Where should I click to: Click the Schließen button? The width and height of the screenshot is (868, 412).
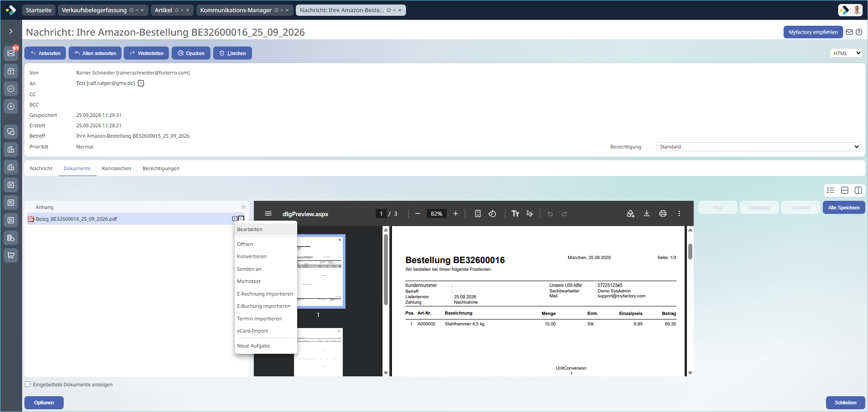click(845, 403)
